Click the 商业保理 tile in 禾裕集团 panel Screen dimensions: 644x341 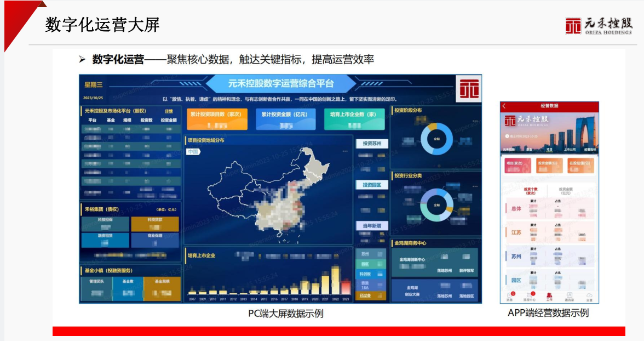pyautogui.click(x=155, y=240)
